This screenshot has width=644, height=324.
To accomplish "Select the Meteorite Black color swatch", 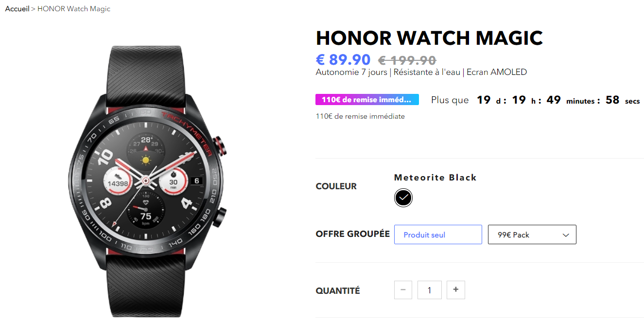I will pos(403,198).
